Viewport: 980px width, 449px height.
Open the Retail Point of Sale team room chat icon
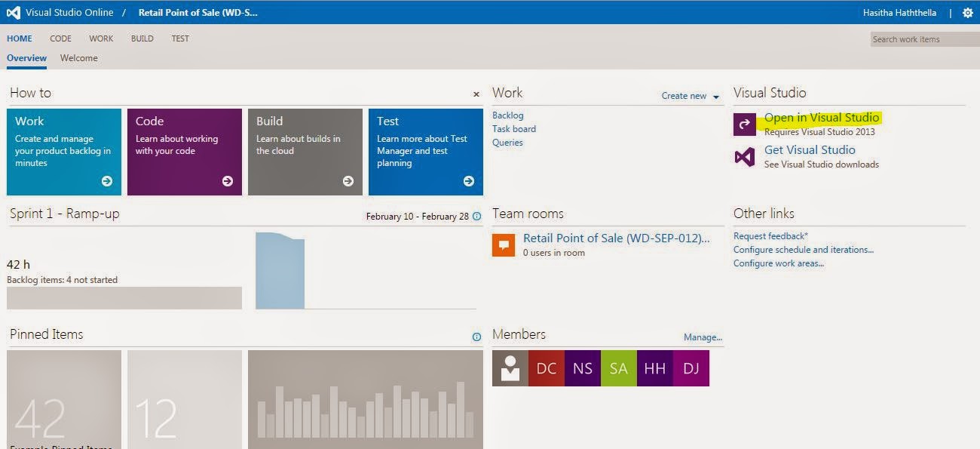click(x=504, y=244)
